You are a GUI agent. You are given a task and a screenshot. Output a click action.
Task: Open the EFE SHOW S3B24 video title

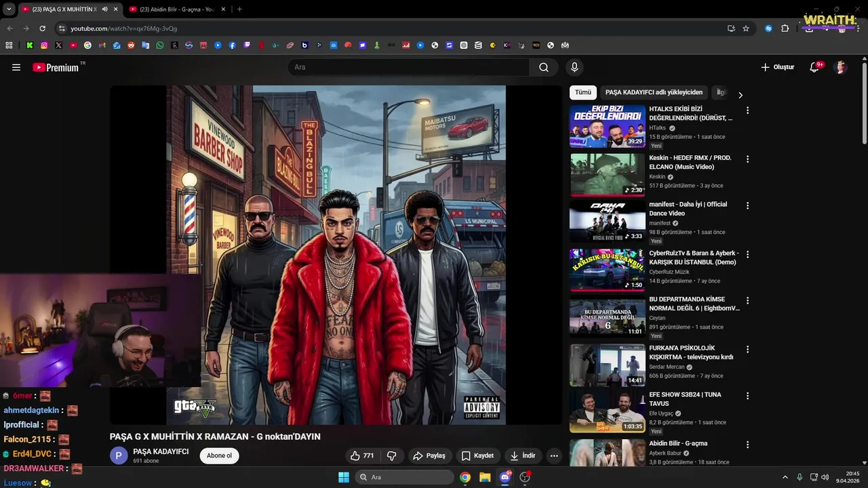click(685, 399)
